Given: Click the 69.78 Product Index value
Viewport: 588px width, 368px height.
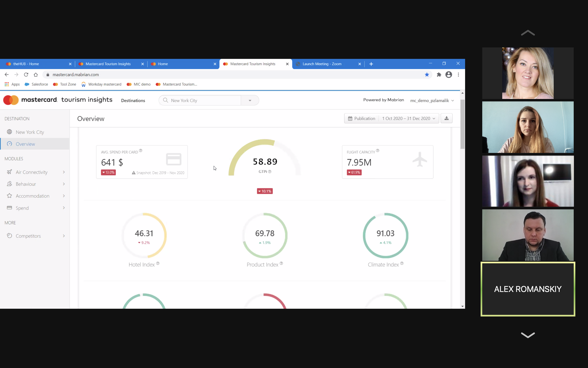Looking at the screenshot, I should coord(265,233).
